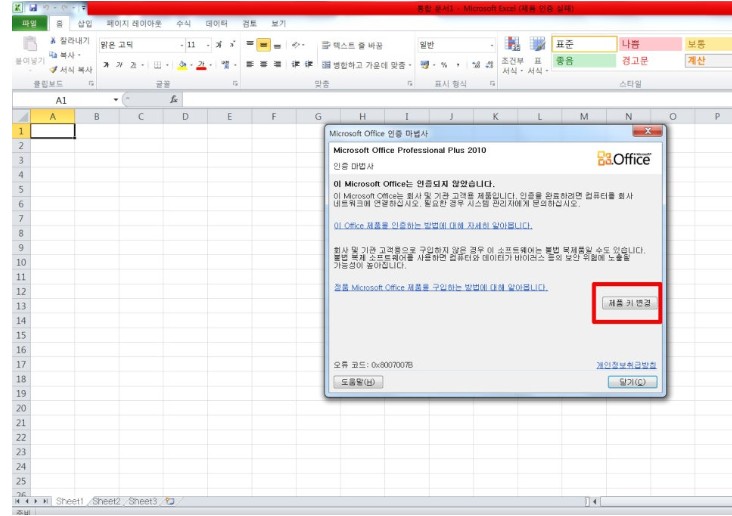This screenshot has width=732, height=516.
Task: Open Conditional Formatting (조건부 서식)
Action: tap(513, 55)
